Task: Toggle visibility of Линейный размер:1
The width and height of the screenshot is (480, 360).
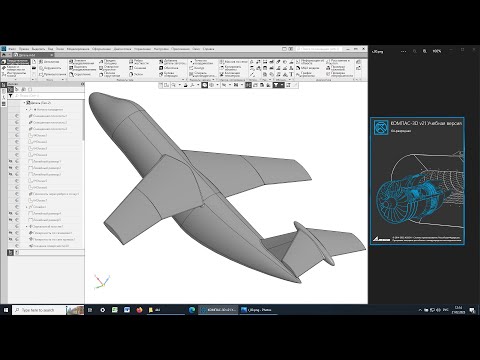Action: [17, 161]
